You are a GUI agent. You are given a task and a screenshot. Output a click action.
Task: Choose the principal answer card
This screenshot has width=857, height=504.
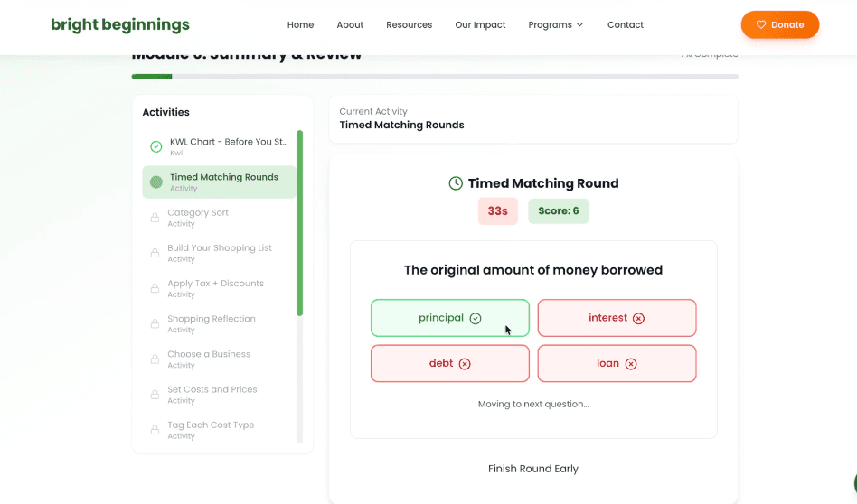(449, 318)
